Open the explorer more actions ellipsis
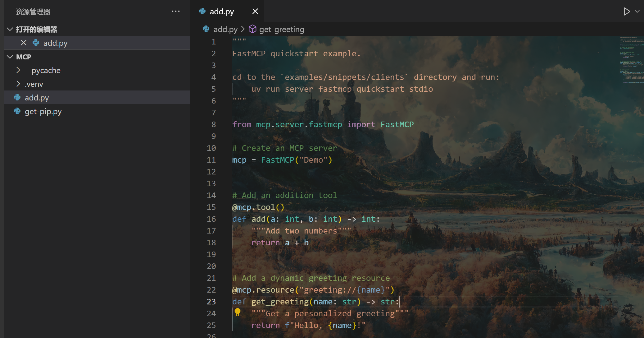This screenshot has height=338, width=644. tap(176, 12)
